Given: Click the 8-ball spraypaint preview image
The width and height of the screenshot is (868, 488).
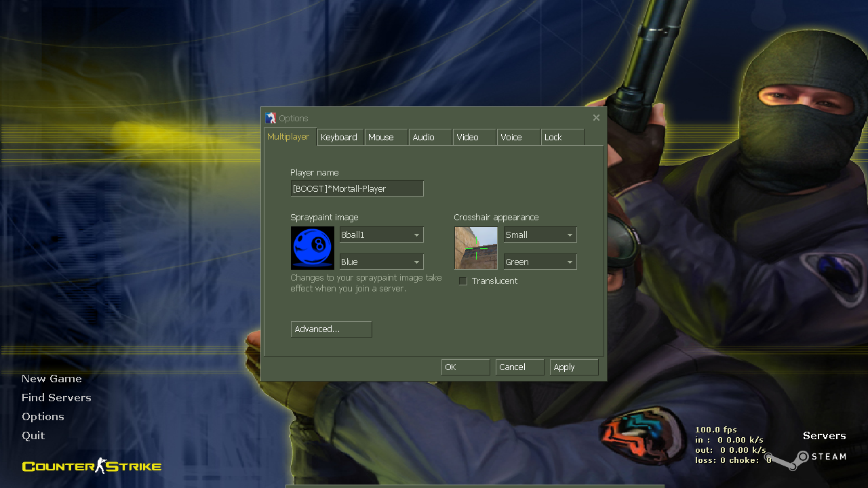Looking at the screenshot, I should click(312, 247).
